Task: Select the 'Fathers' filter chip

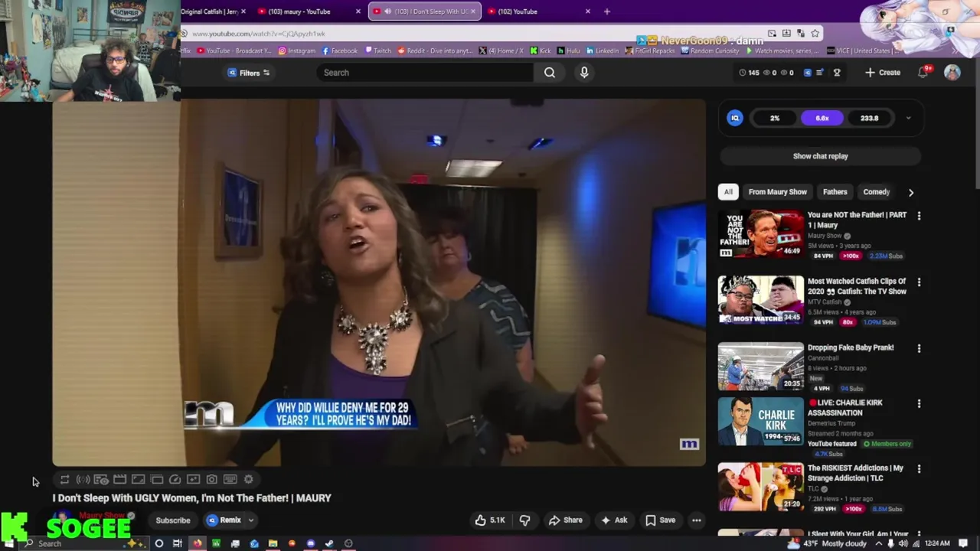Action: tap(835, 192)
